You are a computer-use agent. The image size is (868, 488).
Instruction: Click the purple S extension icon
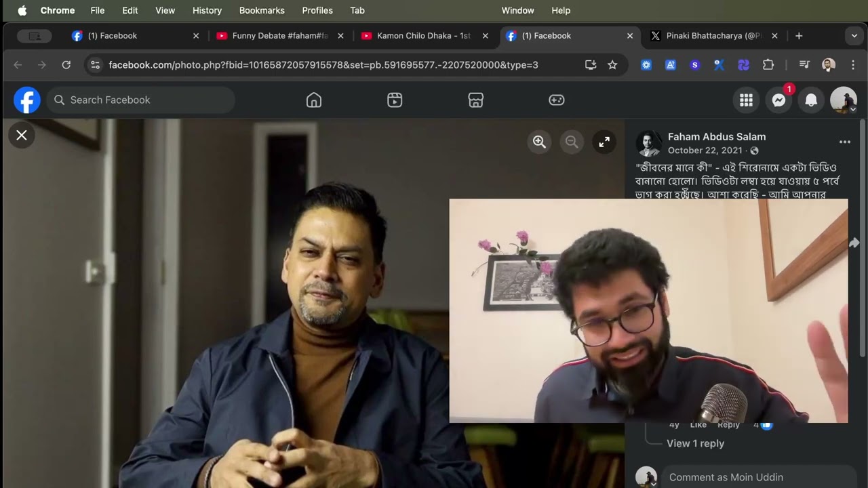tap(694, 65)
